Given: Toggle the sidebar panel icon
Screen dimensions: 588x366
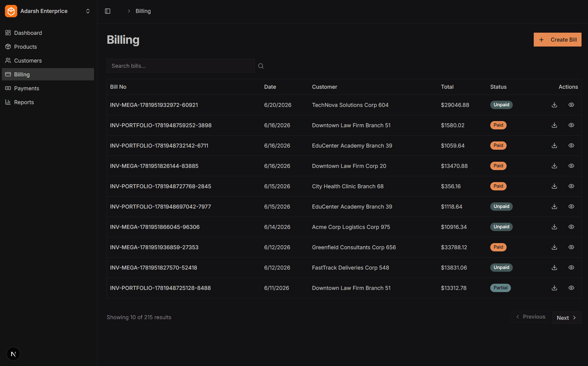Looking at the screenshot, I should [108, 11].
